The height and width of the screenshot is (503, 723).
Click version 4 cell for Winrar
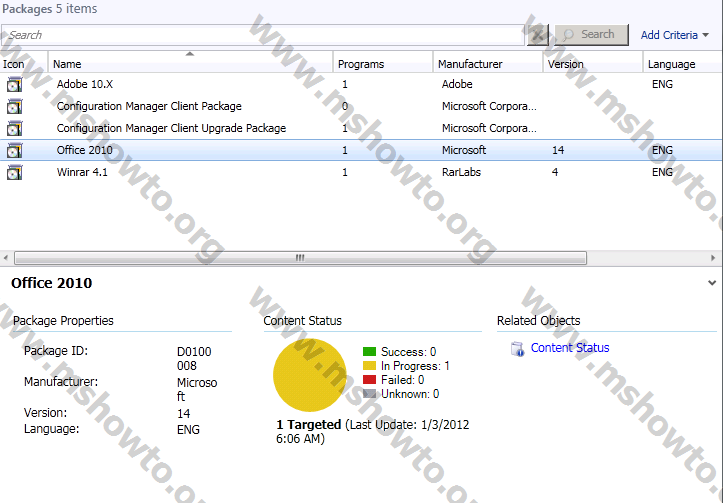click(555, 172)
